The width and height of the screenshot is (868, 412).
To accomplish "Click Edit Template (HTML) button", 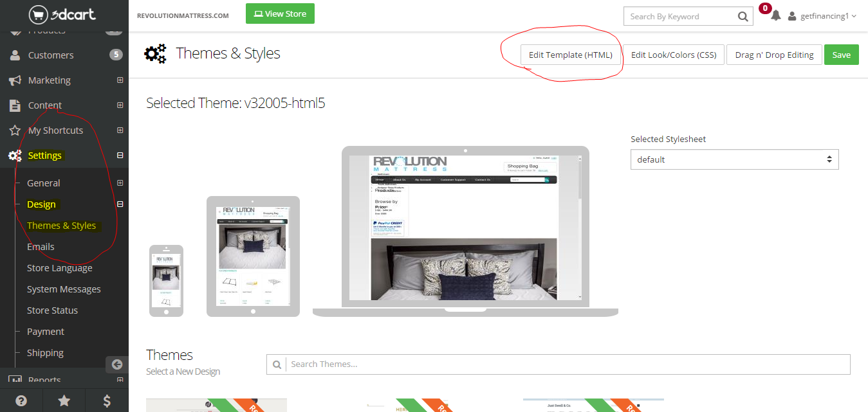I will pyautogui.click(x=571, y=55).
